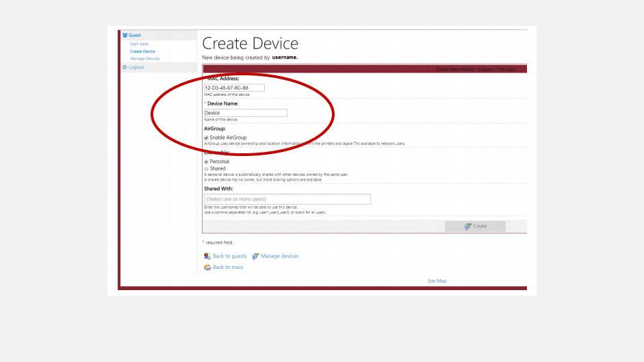Select the Shared ownership radio button

point(206,168)
